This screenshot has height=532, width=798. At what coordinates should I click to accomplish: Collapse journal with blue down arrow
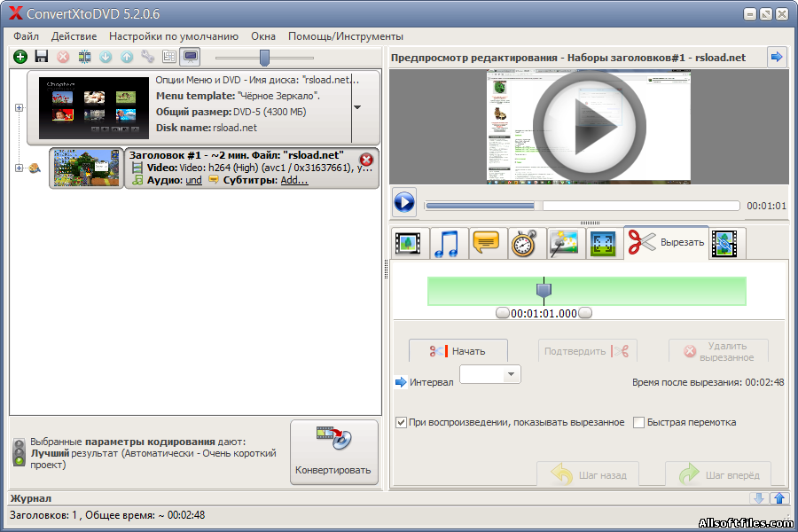[759, 498]
